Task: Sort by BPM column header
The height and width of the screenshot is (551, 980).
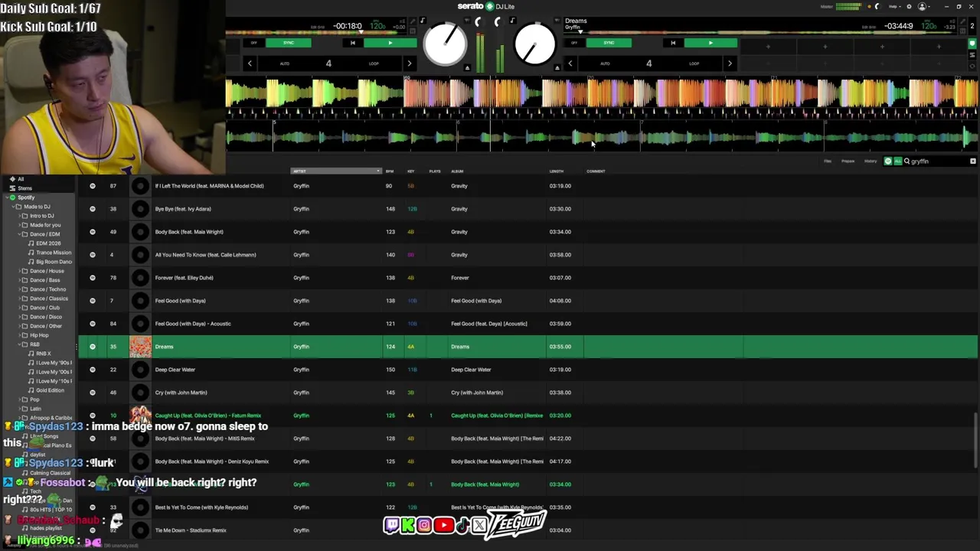Action: point(390,171)
